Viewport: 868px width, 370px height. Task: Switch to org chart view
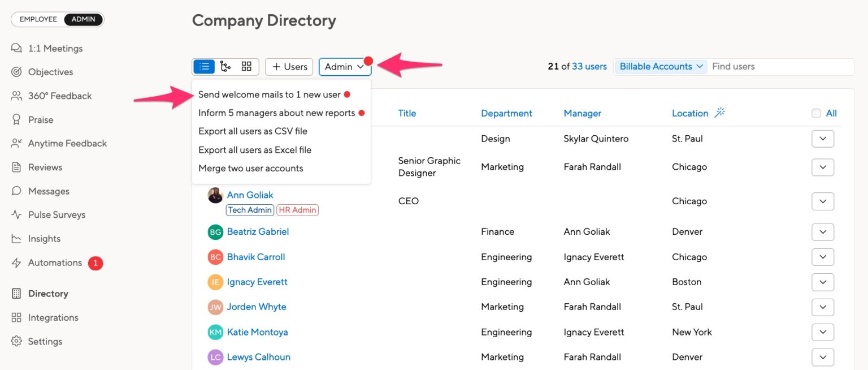click(225, 66)
